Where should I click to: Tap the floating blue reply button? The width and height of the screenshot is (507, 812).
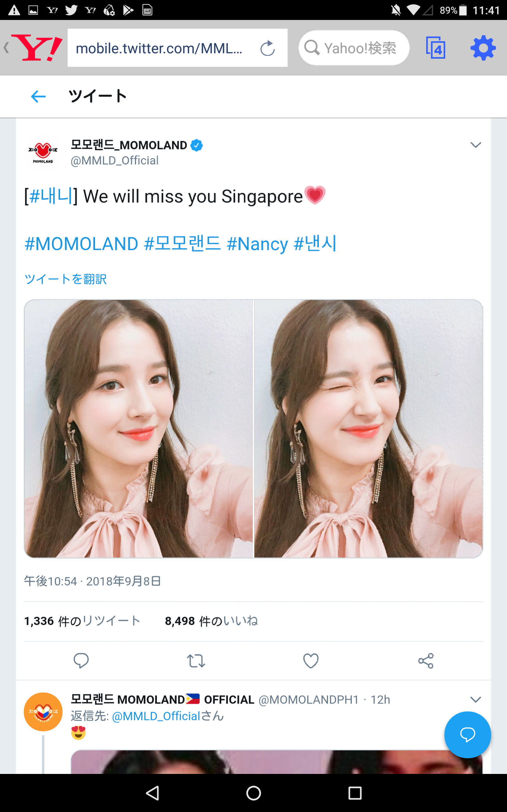(467, 735)
